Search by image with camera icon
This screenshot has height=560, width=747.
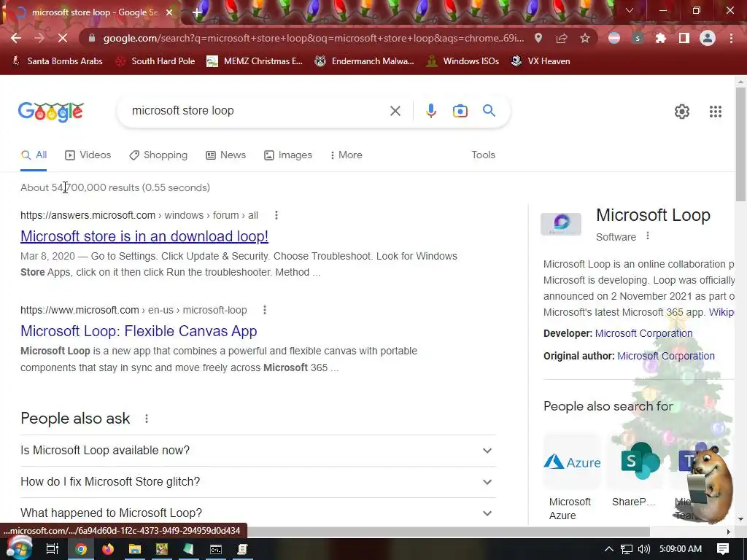460,111
